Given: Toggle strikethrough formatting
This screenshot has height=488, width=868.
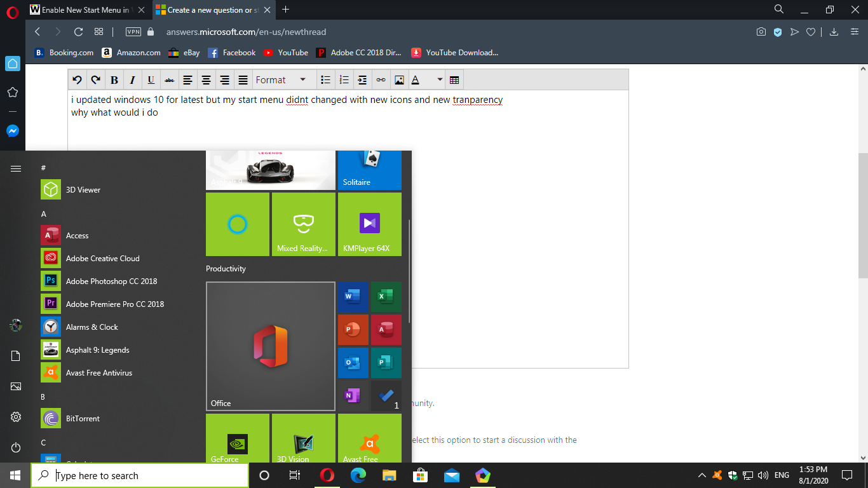Looking at the screenshot, I should (x=169, y=80).
